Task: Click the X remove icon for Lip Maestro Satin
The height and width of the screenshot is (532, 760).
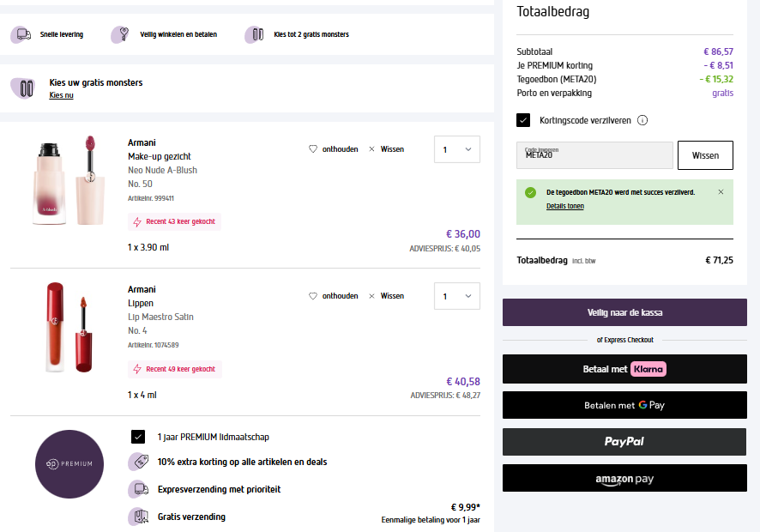Action: click(x=371, y=296)
